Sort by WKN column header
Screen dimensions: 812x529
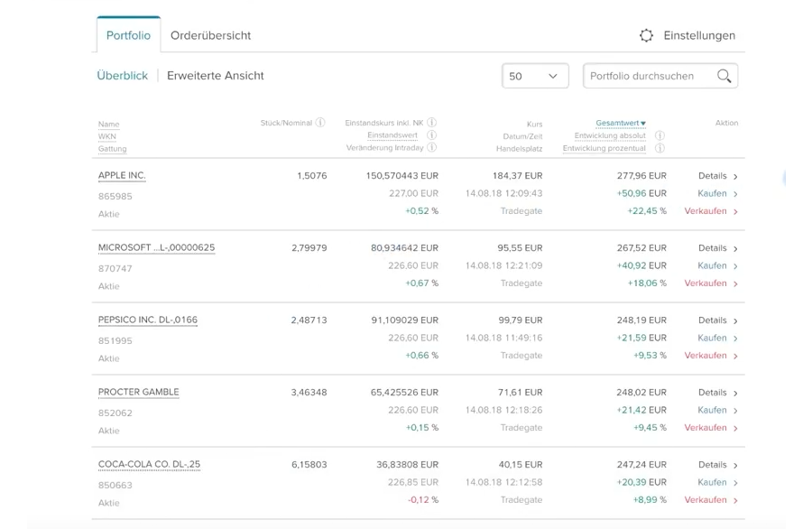pyautogui.click(x=107, y=137)
